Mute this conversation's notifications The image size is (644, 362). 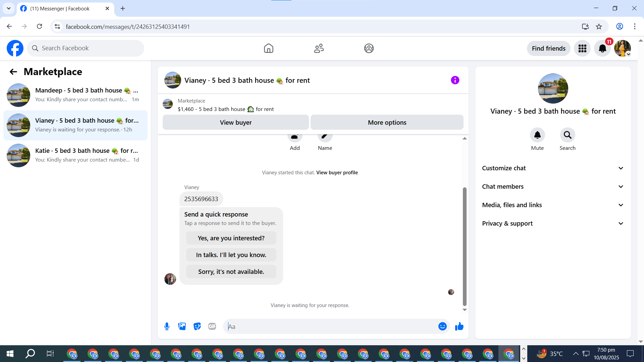tap(537, 135)
